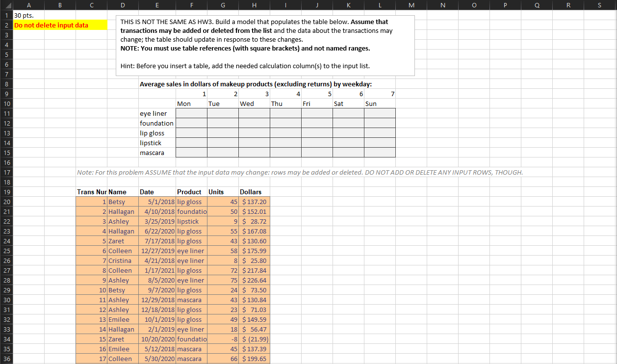Click the 'lipstick' product in transaction 3
617x364 pixels.
191,221
